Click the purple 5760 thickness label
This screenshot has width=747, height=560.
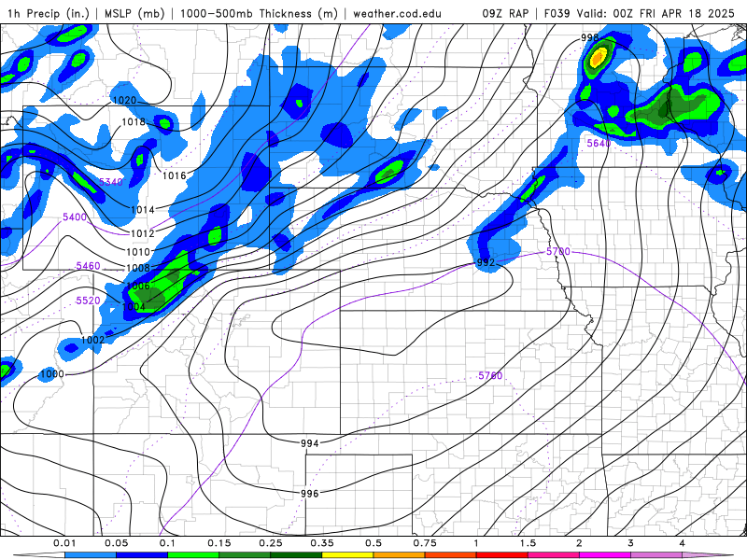pos(491,376)
